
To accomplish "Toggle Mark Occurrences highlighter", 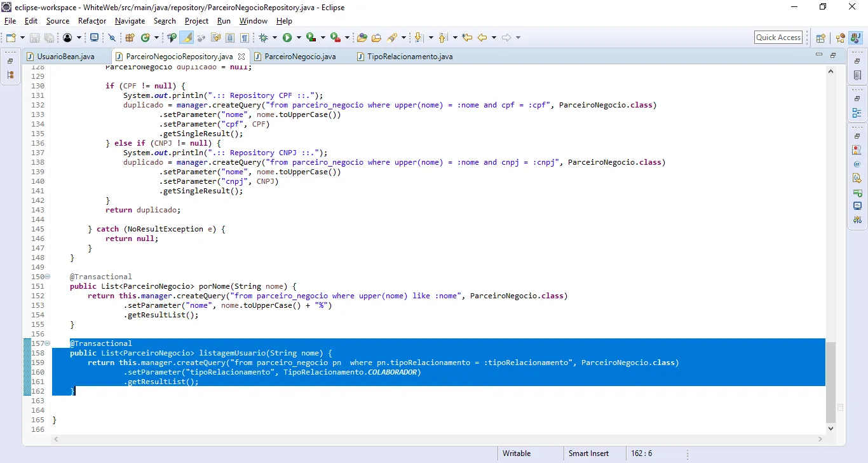I will [x=187, y=38].
